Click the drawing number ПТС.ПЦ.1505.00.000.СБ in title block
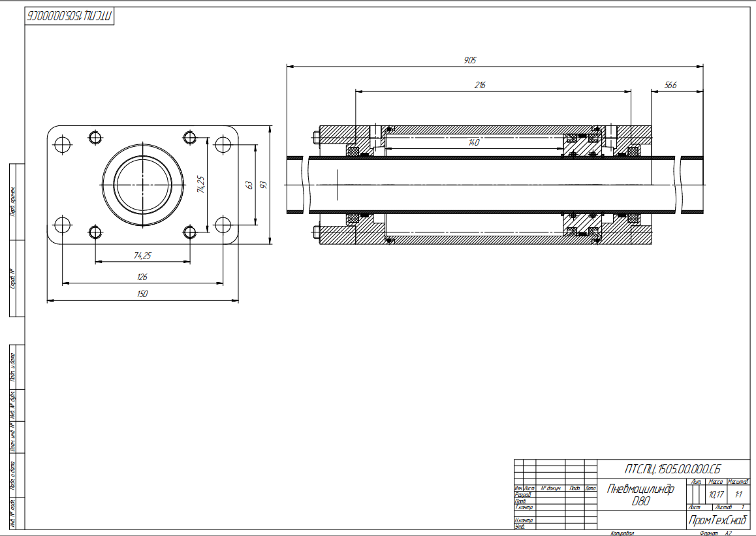The width and height of the screenshot is (756, 536). coord(672,468)
